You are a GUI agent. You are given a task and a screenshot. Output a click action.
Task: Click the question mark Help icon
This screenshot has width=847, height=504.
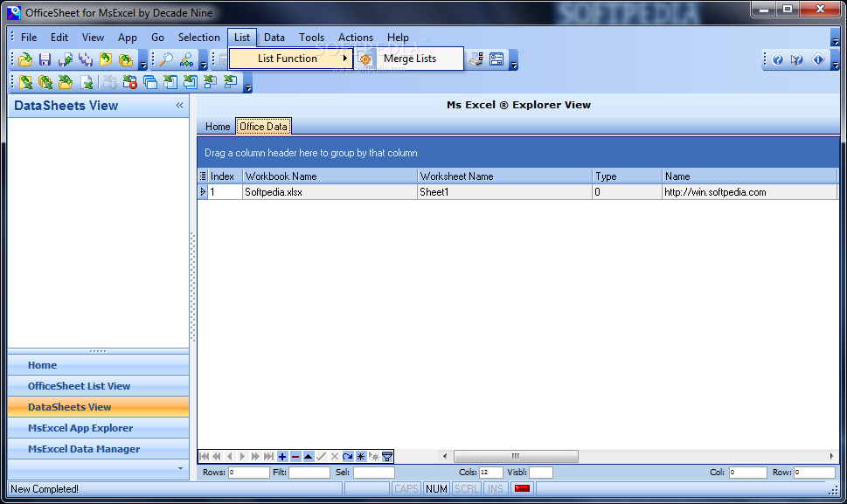click(777, 59)
